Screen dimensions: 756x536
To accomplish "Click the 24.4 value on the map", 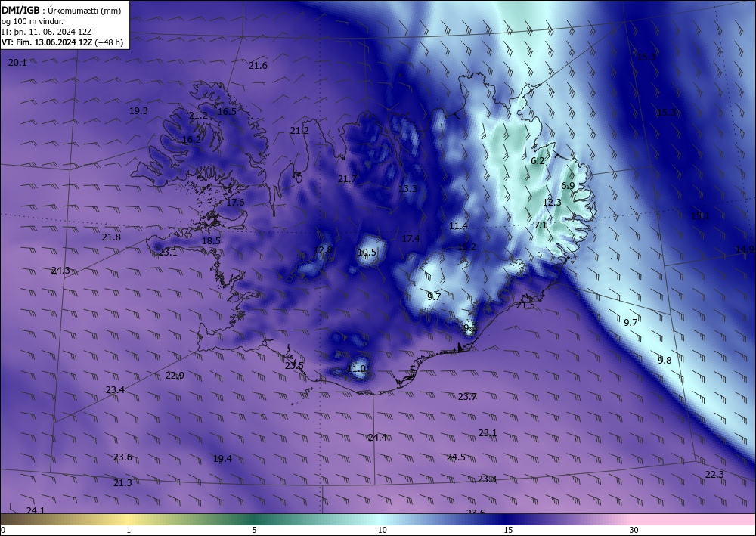I will pyautogui.click(x=377, y=437).
